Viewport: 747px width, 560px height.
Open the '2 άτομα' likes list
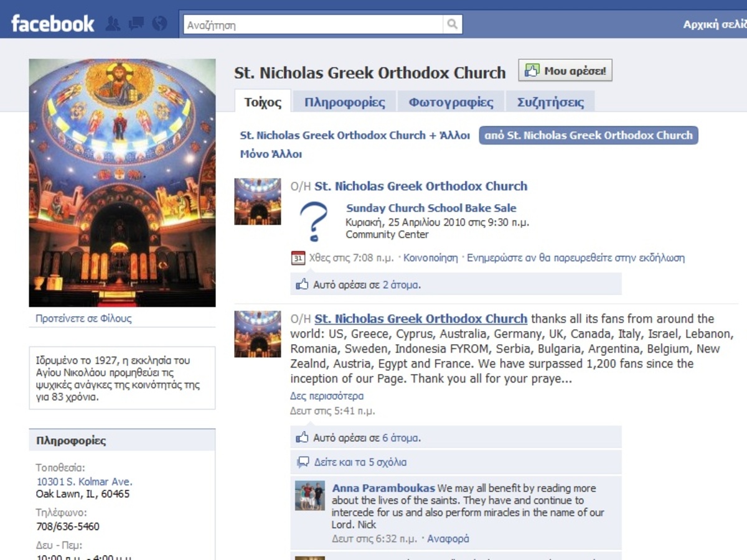(400, 285)
